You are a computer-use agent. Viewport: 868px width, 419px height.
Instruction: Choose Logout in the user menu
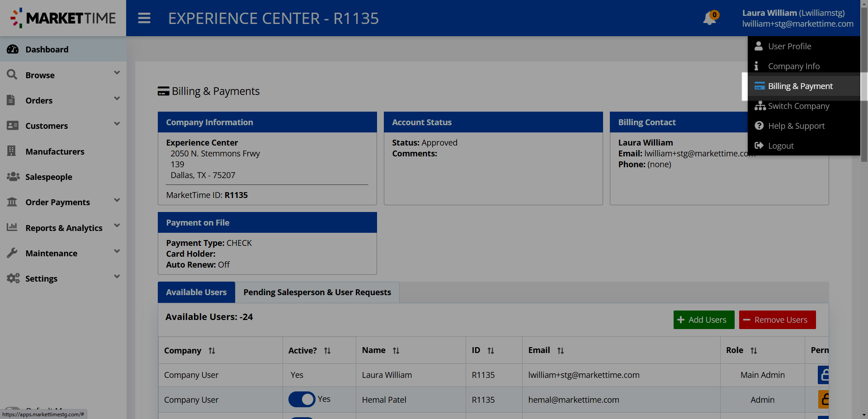coord(781,146)
